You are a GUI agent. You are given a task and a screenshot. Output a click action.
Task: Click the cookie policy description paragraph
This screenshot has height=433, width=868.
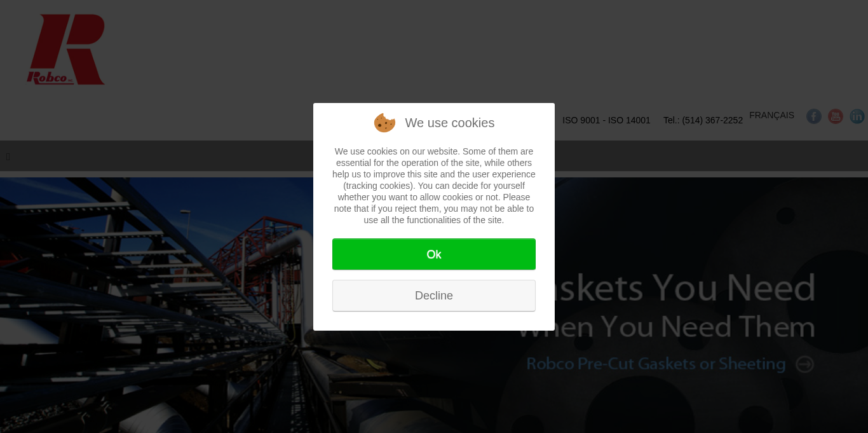434,186
